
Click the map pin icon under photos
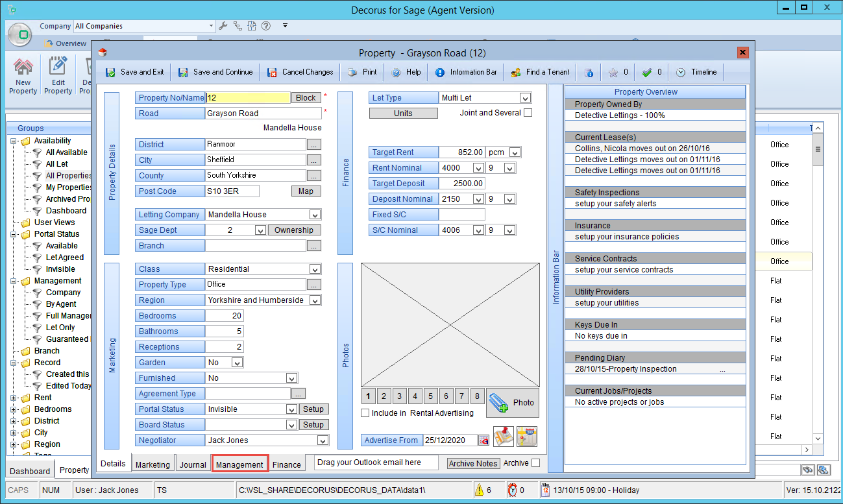coord(504,436)
